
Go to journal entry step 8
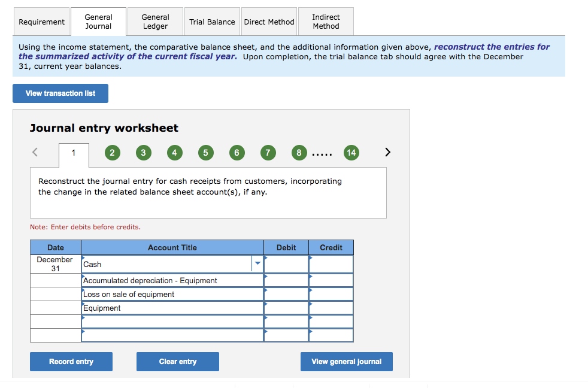click(299, 153)
